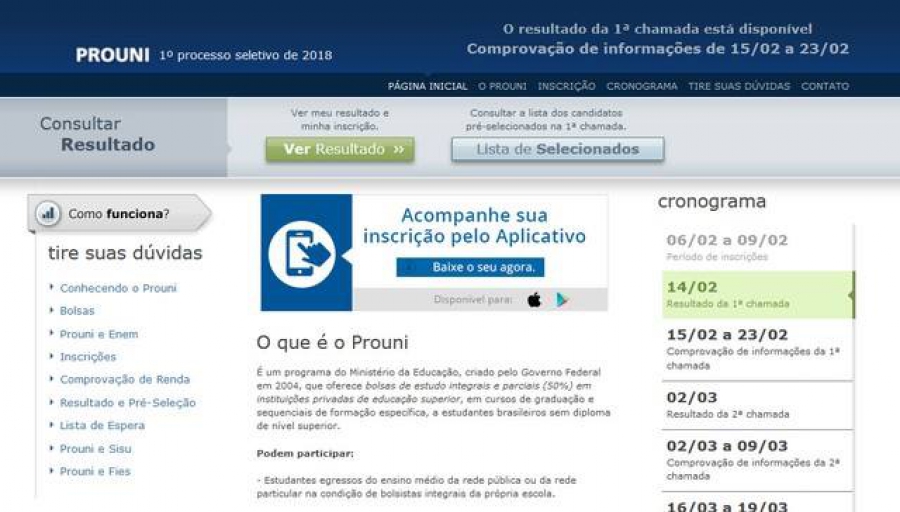Select the 06/02 a 09/02 schedule entry
This screenshot has width=900, height=512.
[757, 247]
